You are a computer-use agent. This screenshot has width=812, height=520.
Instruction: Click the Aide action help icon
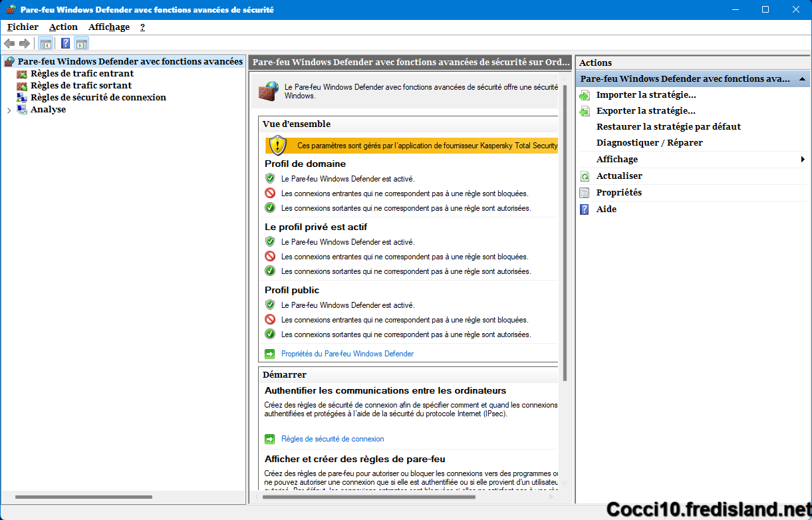(x=585, y=209)
